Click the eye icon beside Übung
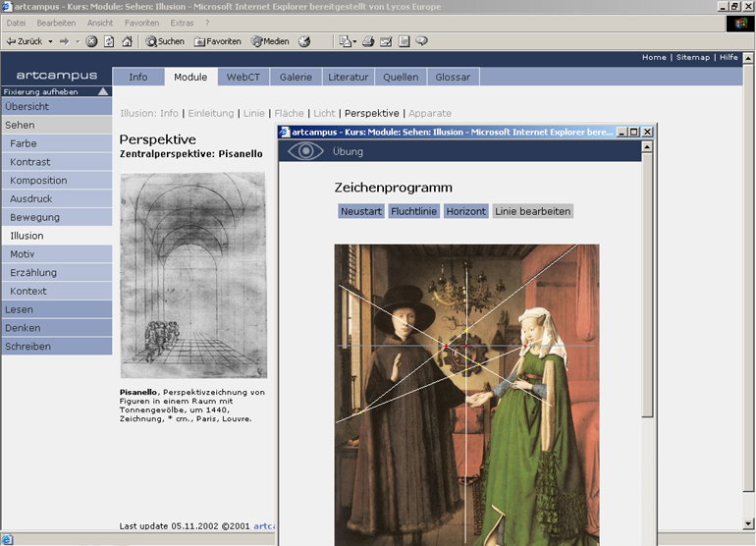 (304, 151)
